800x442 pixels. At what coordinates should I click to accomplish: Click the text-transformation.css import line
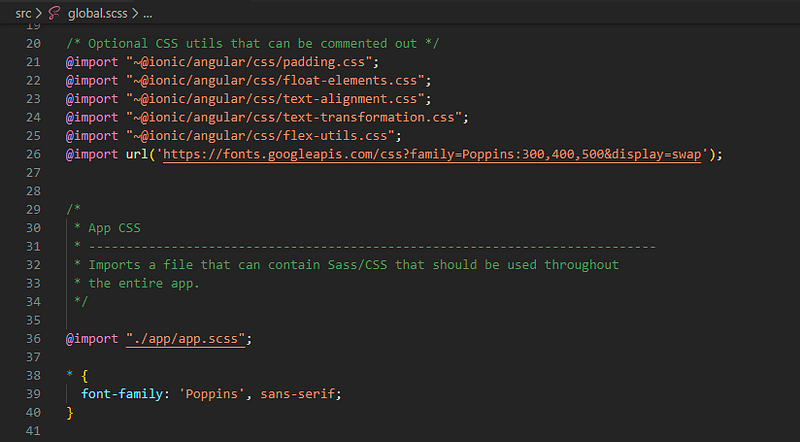click(267, 117)
